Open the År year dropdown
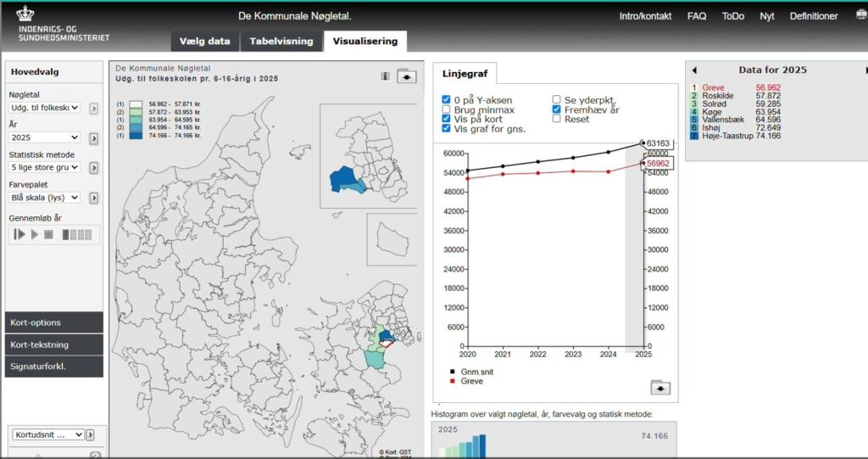This screenshot has height=459, width=868. click(45, 137)
